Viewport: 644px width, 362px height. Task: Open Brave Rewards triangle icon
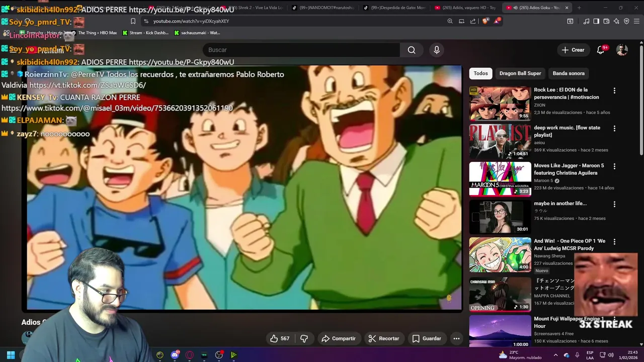pos(497,21)
